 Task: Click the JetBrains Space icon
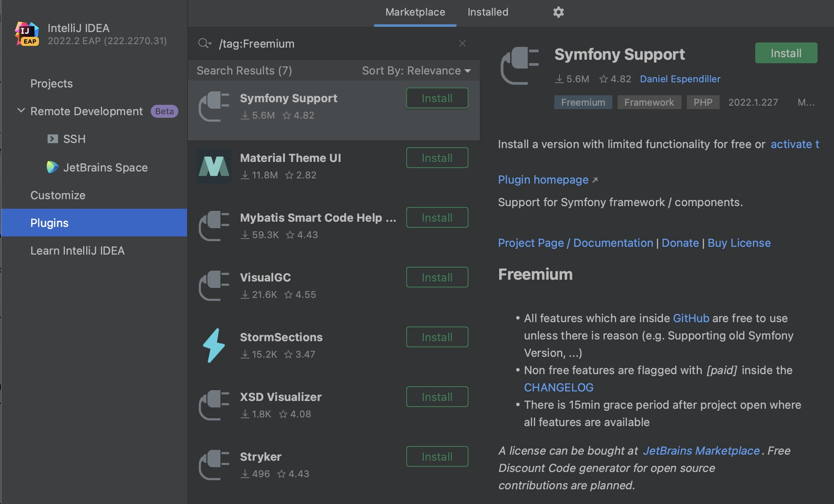[52, 167]
